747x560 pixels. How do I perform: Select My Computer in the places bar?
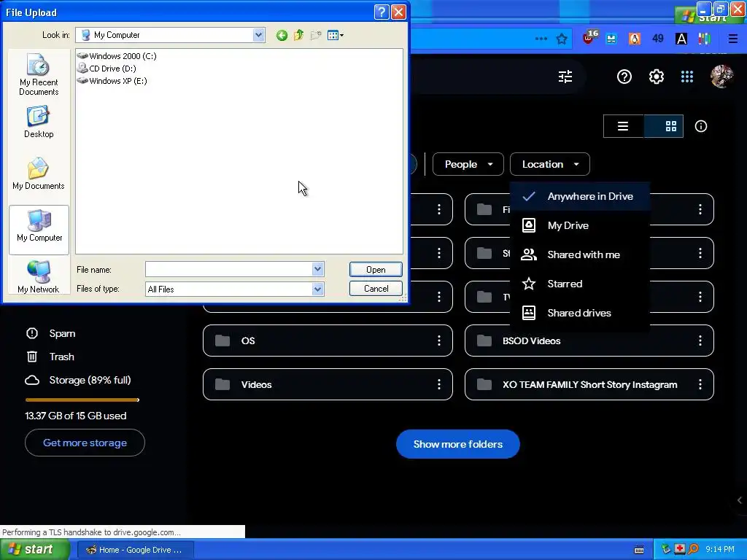(x=39, y=230)
